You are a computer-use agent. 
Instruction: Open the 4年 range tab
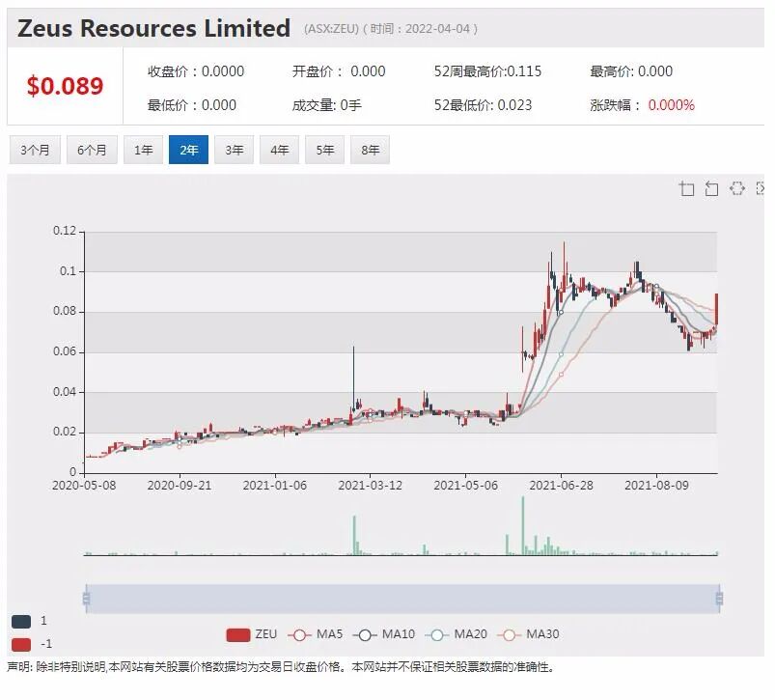pos(279,150)
